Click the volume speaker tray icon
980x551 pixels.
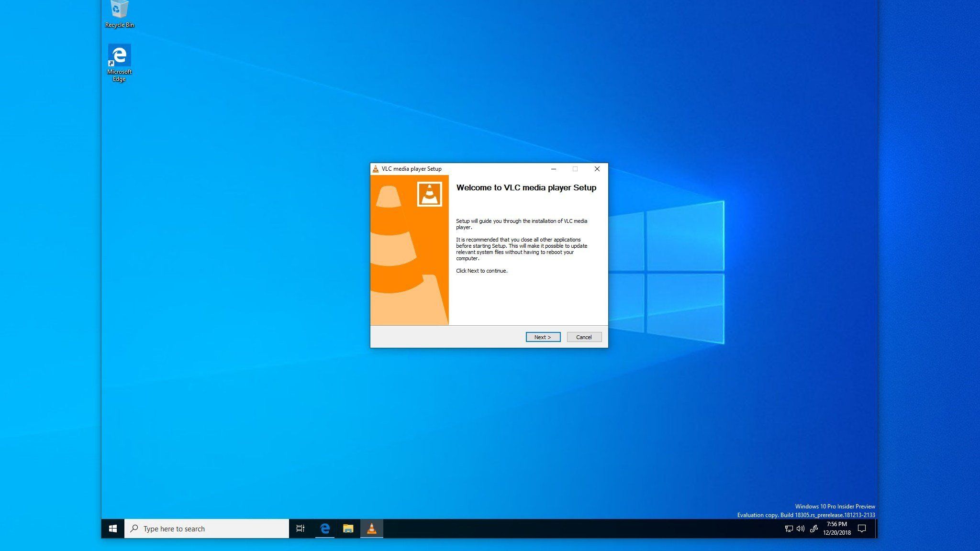801,529
